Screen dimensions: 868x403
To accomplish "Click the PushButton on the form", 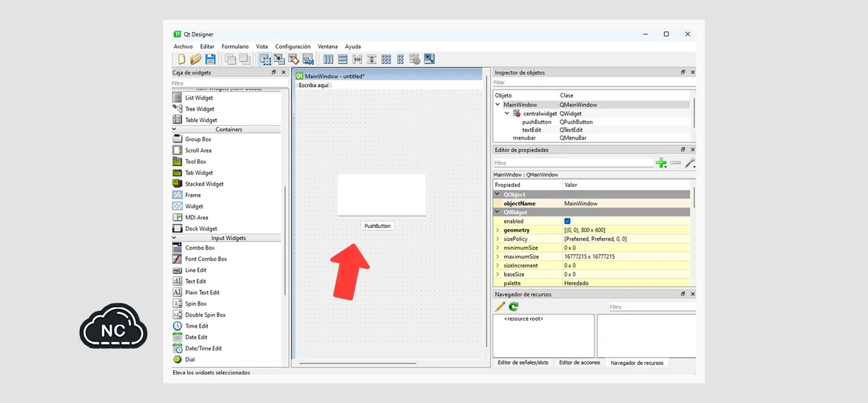I will (377, 226).
